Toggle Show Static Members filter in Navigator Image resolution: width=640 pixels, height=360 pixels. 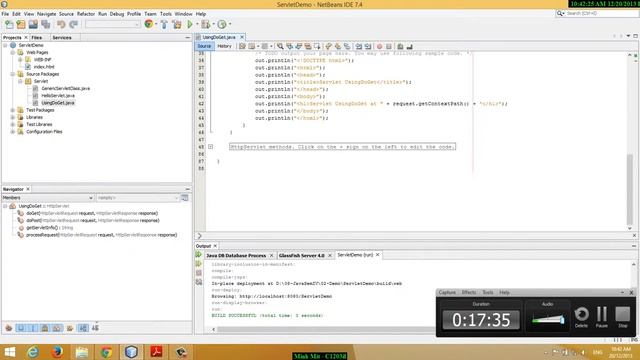pos(33,328)
